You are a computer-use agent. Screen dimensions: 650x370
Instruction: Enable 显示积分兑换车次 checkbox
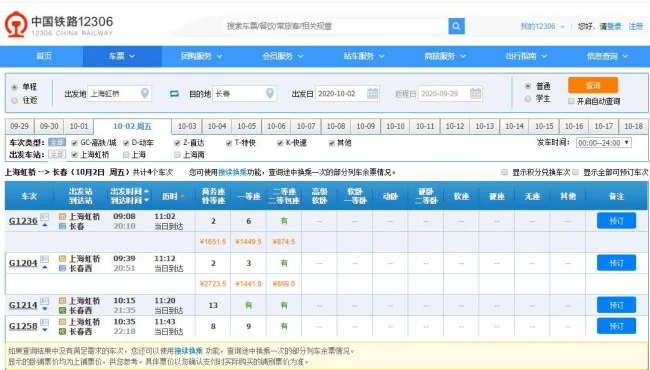click(x=504, y=172)
